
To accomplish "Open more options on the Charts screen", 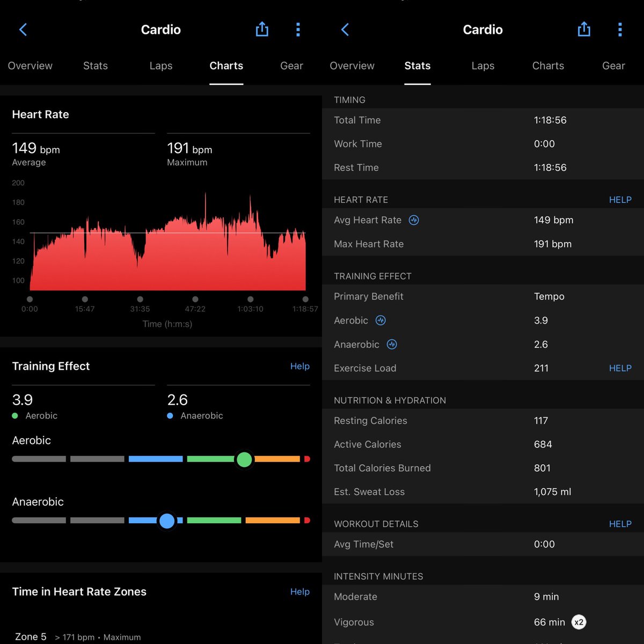I will point(298,30).
